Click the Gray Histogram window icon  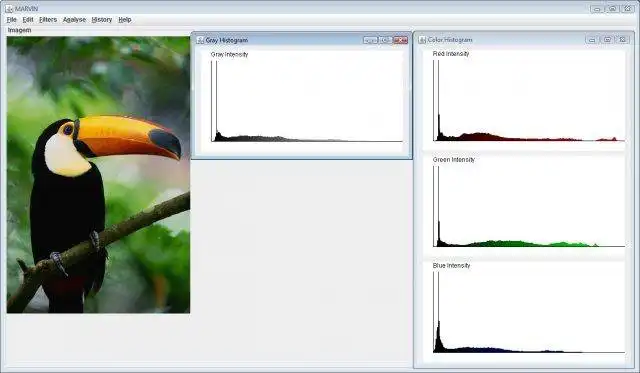(x=200, y=40)
